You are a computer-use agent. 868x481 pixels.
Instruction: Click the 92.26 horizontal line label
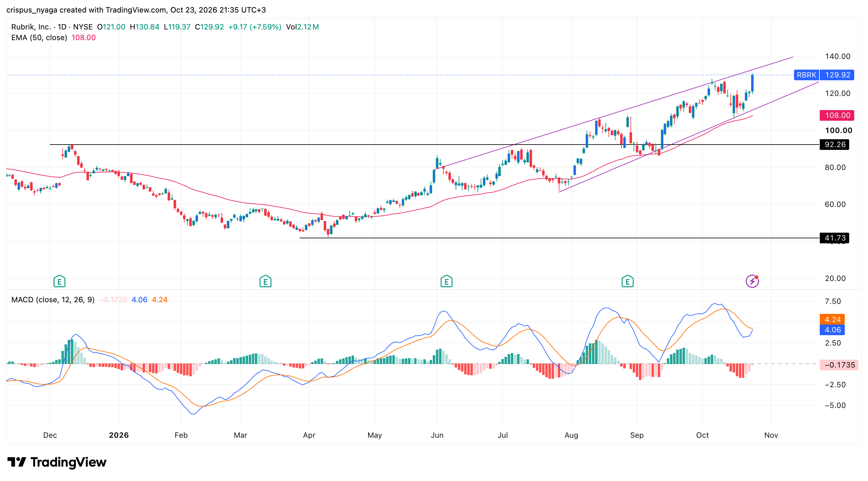tap(834, 145)
